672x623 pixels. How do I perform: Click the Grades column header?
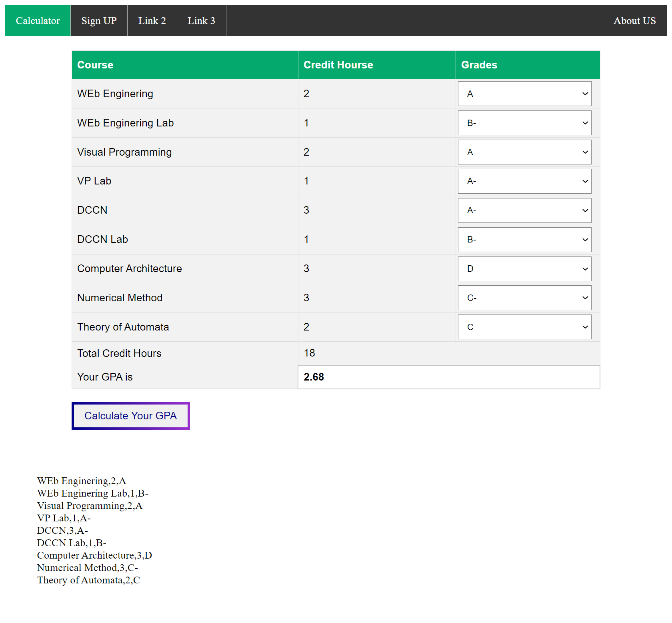click(479, 64)
